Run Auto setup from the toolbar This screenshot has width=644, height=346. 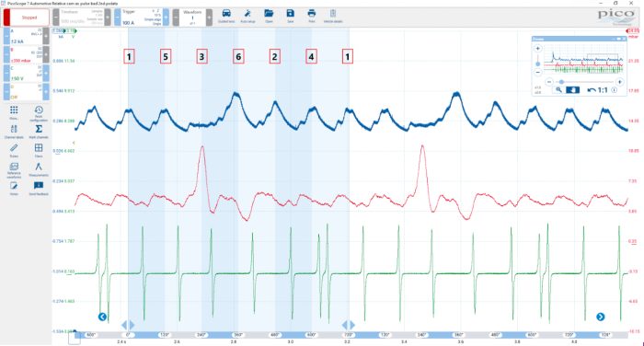247,16
